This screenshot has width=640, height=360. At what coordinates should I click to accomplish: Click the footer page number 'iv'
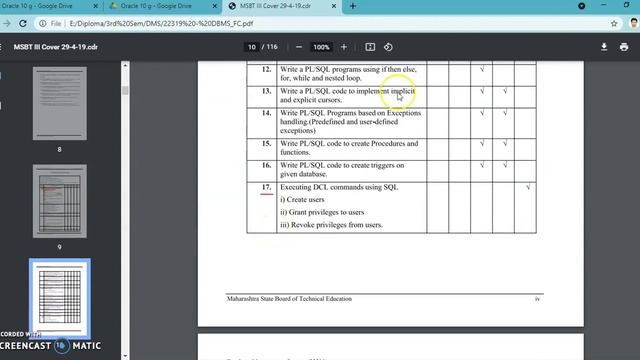(x=537, y=299)
